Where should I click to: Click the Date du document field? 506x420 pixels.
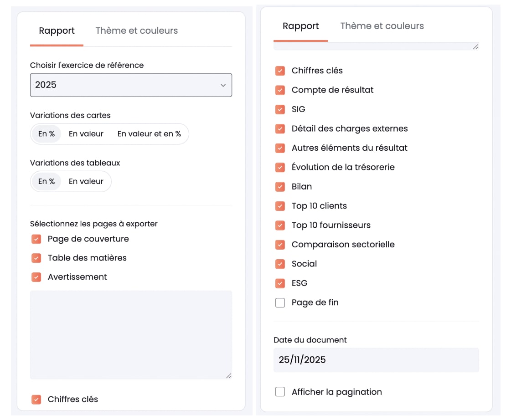click(x=376, y=360)
